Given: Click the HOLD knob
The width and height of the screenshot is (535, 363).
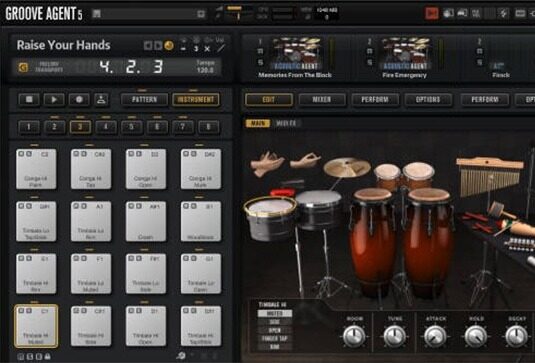Looking at the screenshot, I should [x=476, y=336].
